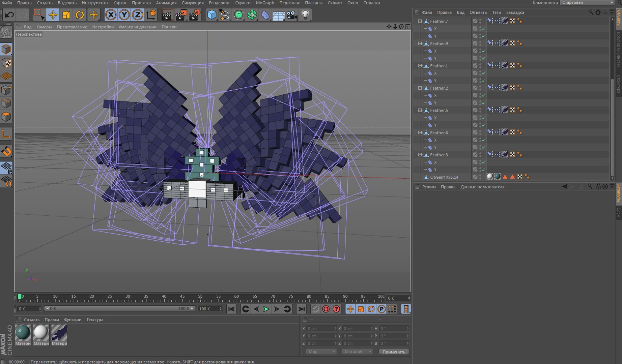Collapse the Feather.8 tree item

point(420,154)
